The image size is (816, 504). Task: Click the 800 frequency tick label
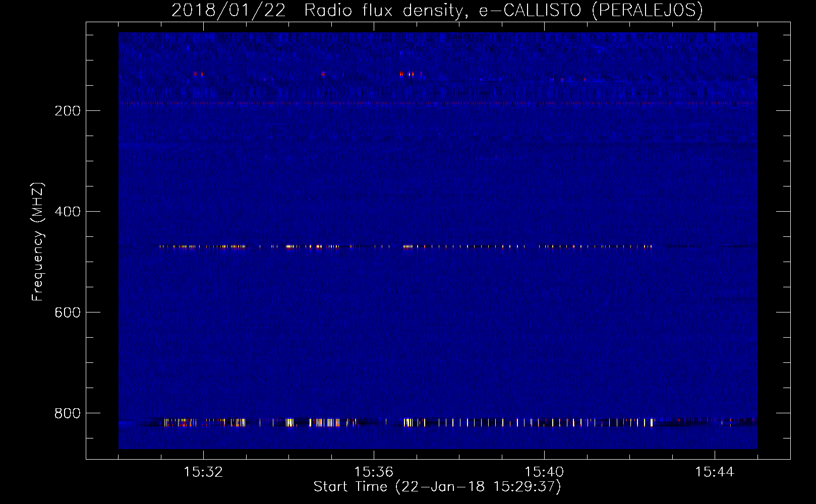pyautogui.click(x=68, y=413)
